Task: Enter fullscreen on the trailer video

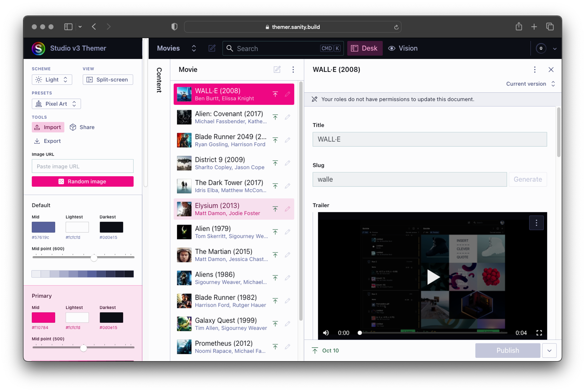Action: (539, 333)
